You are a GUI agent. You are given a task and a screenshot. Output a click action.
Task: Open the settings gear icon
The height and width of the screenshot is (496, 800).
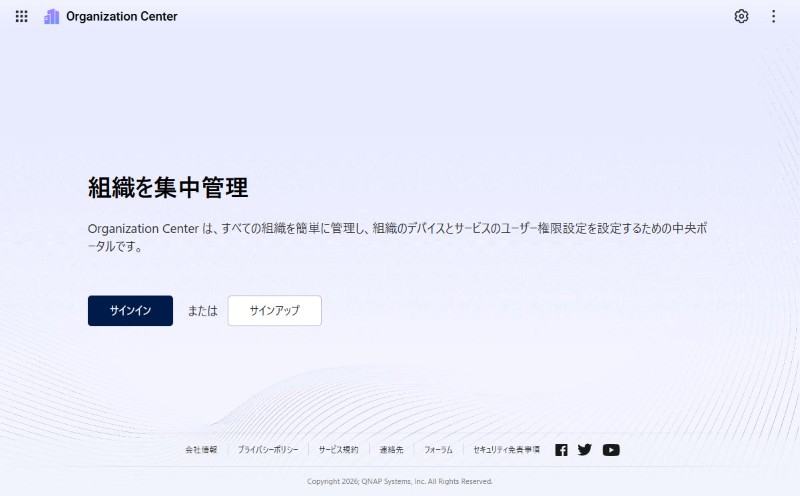coord(741,16)
